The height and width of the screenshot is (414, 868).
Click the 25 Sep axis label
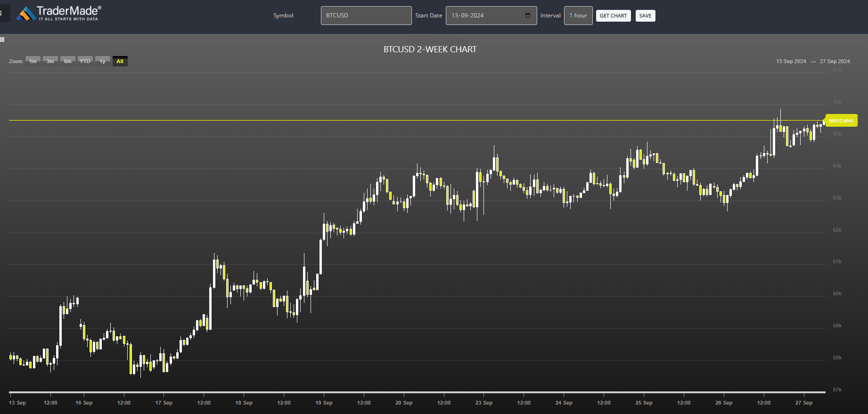(644, 403)
